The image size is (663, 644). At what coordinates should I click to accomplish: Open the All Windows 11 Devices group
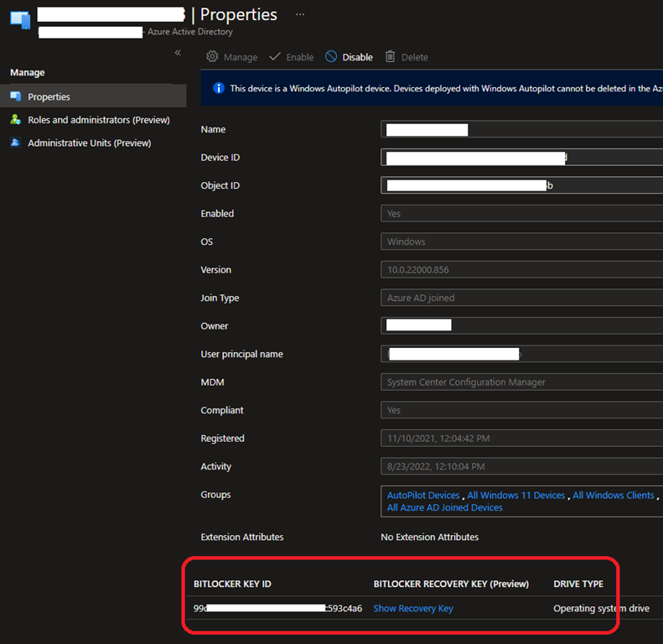pos(516,496)
